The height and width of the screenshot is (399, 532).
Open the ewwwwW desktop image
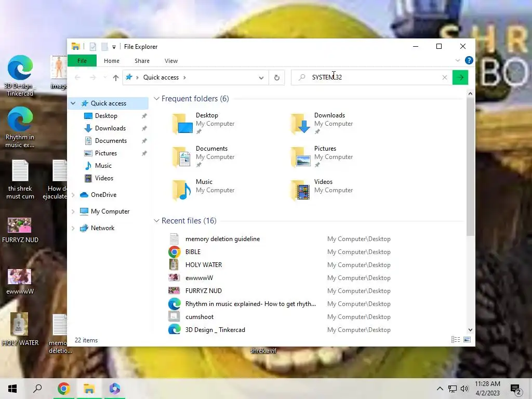(x=20, y=282)
